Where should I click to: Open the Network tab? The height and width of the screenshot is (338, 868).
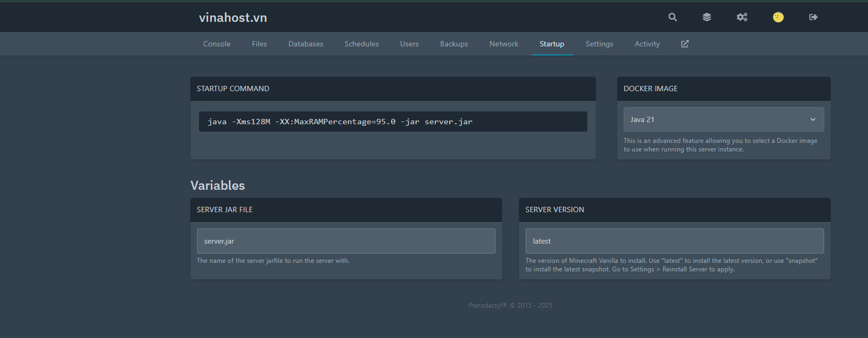click(x=504, y=44)
